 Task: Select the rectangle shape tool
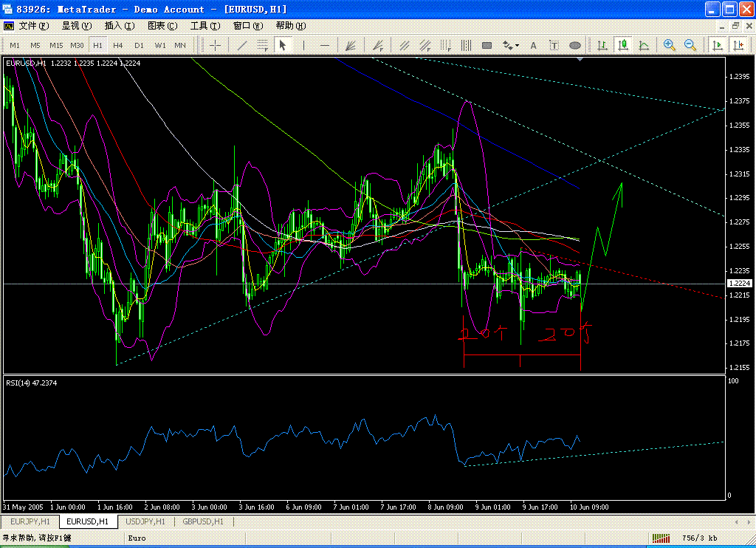click(487, 45)
